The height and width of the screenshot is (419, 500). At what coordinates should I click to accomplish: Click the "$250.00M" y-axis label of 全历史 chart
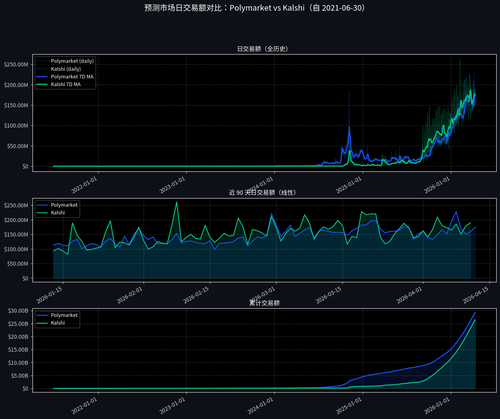tap(16, 64)
